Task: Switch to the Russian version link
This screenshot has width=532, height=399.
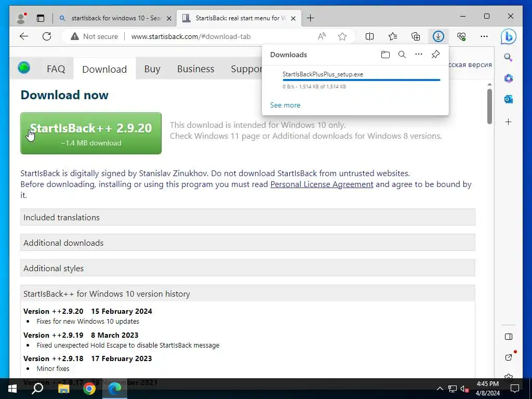Action: point(470,64)
